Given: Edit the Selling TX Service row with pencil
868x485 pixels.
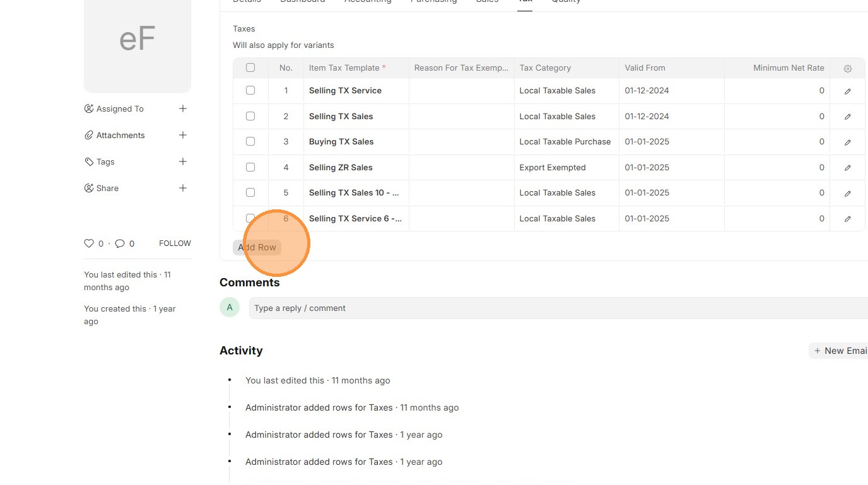Looking at the screenshot, I should [x=847, y=91].
